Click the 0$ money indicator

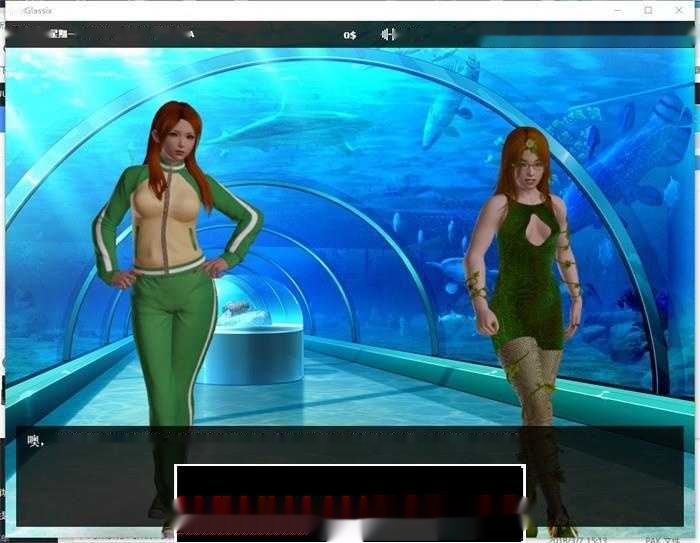349,35
